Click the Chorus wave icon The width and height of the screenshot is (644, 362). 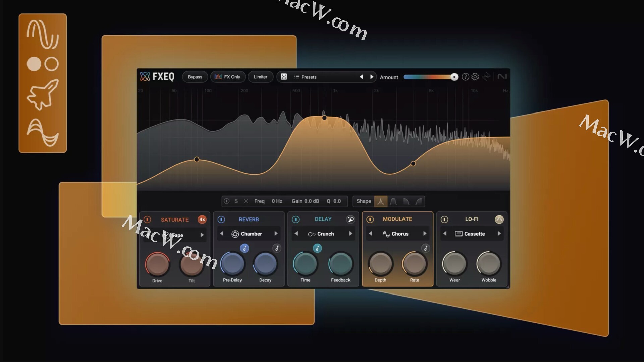tap(386, 234)
